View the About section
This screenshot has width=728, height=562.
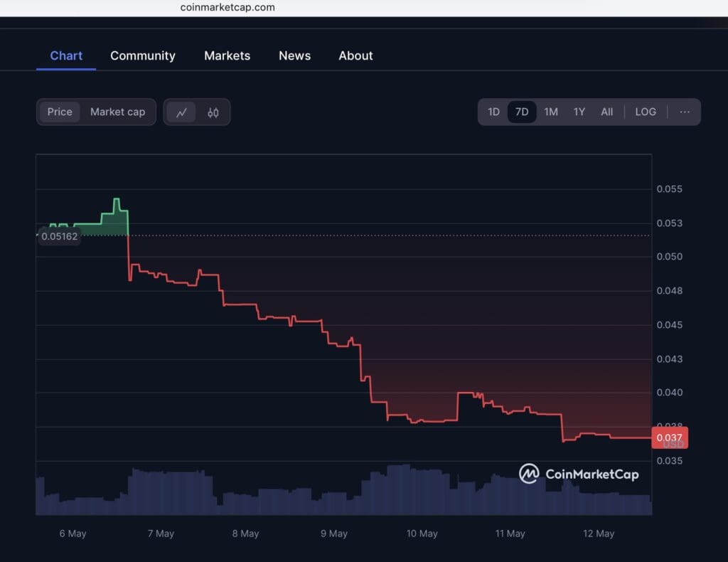[x=355, y=55]
